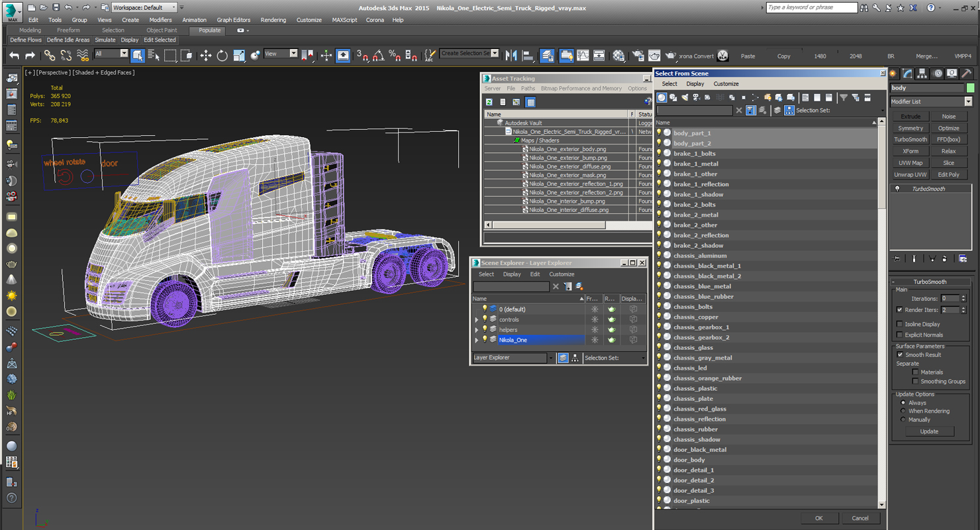The width and height of the screenshot is (980, 530).
Task: Toggle the TurboSmooth modifier lightbulb
Action: coord(897,189)
